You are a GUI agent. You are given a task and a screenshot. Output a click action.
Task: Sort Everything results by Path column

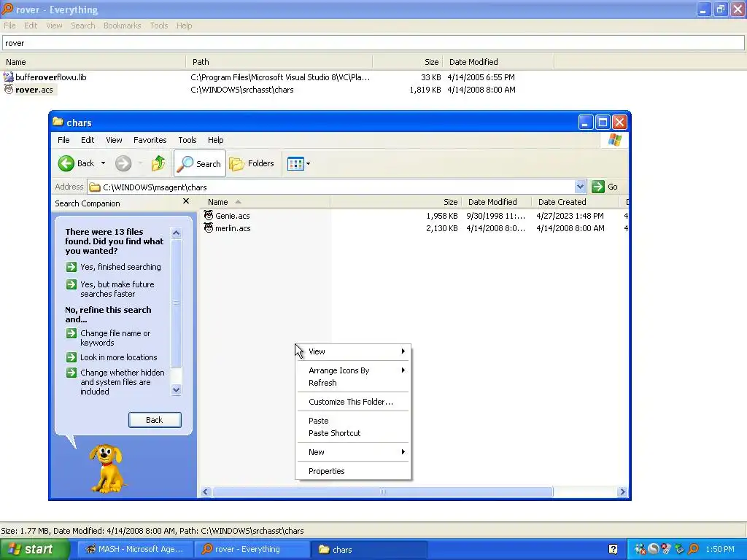pyautogui.click(x=279, y=62)
